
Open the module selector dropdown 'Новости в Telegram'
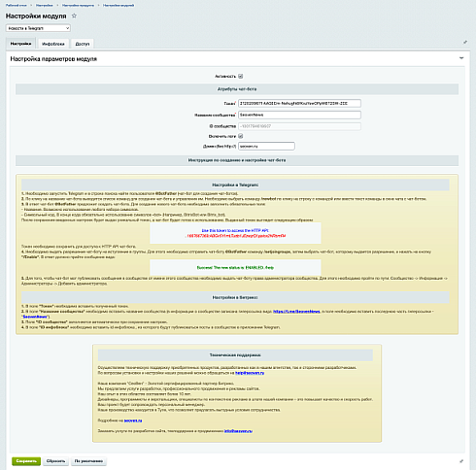[38, 28]
